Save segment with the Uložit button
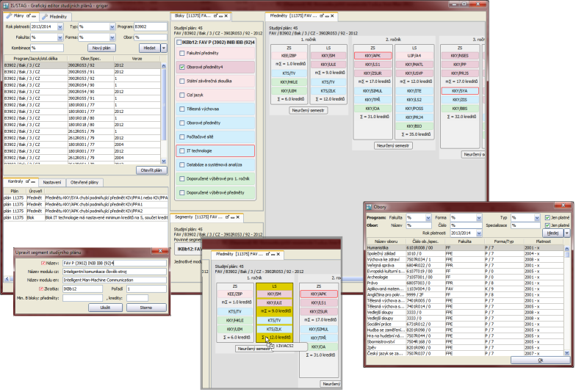Viewport: 576px width, 392px height. tap(105, 308)
